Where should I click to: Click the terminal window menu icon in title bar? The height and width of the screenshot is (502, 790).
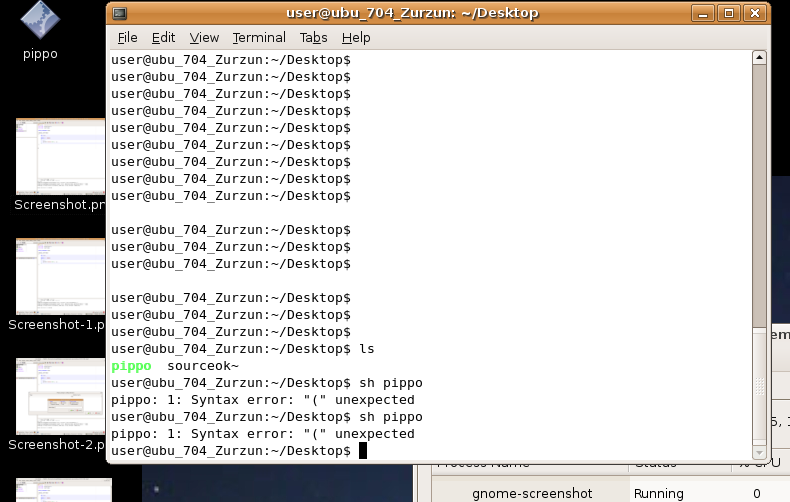[120, 13]
